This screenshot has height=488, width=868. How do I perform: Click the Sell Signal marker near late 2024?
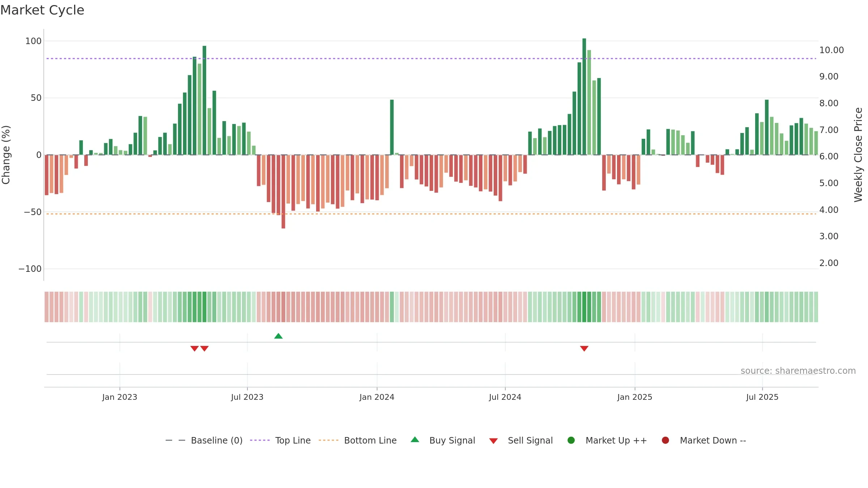tap(584, 348)
